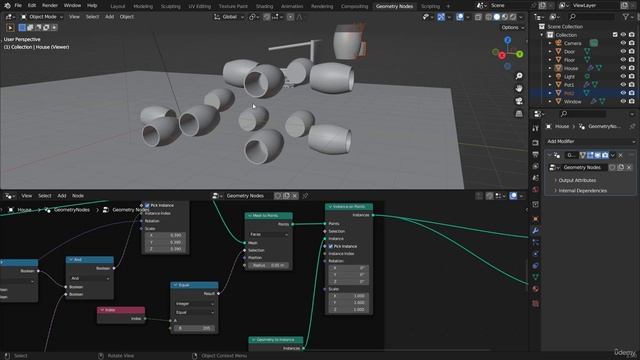The height and width of the screenshot is (360, 640).
Task: Open the Tool properties tab icon
Action: point(536,129)
